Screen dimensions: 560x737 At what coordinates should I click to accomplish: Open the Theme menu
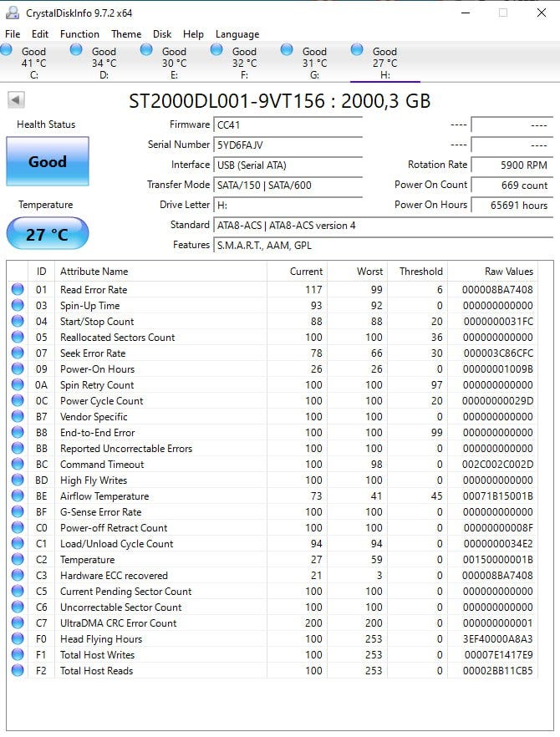tap(126, 33)
